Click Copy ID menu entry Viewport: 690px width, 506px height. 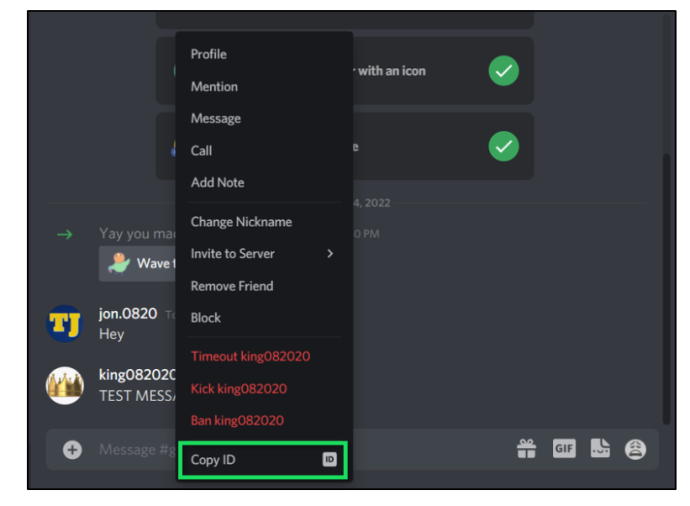point(263,460)
